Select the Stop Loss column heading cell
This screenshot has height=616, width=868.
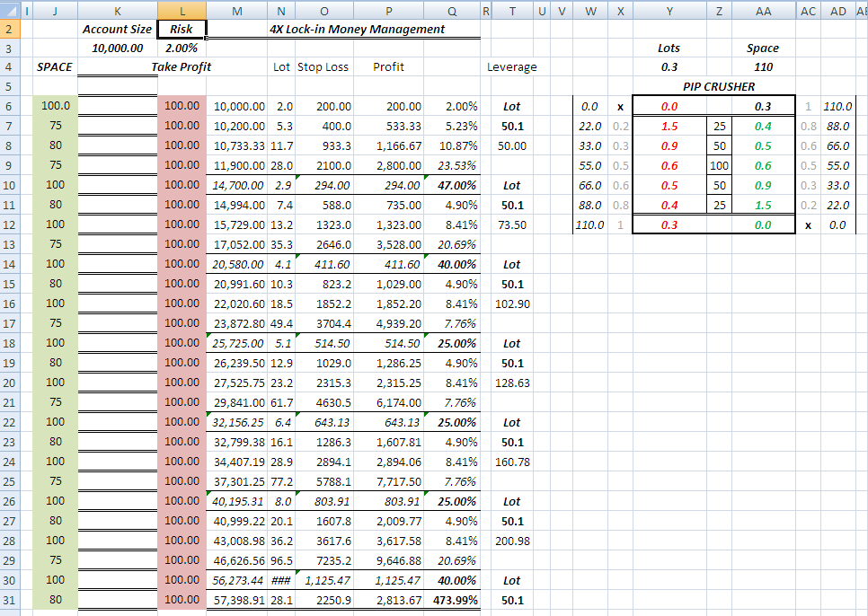pos(323,67)
